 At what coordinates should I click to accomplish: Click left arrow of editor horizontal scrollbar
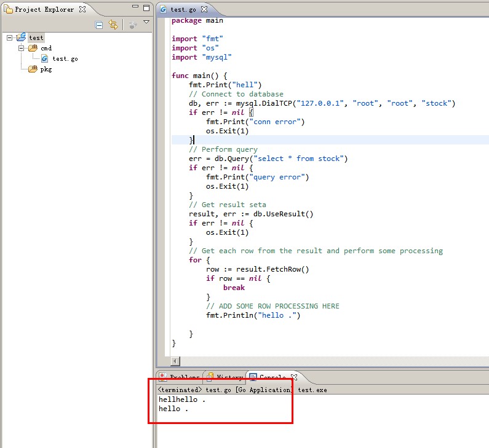(175, 361)
